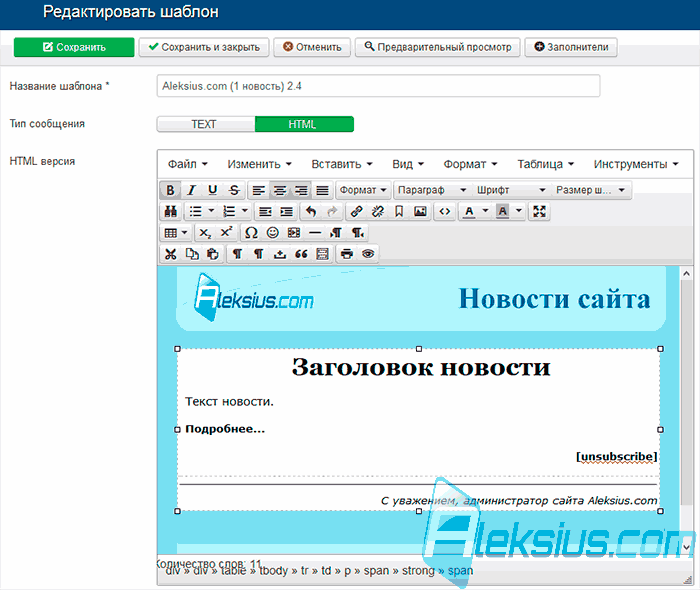The image size is (700, 590).
Task: Expand bulleted list style options arrow
Action: [x=212, y=211]
